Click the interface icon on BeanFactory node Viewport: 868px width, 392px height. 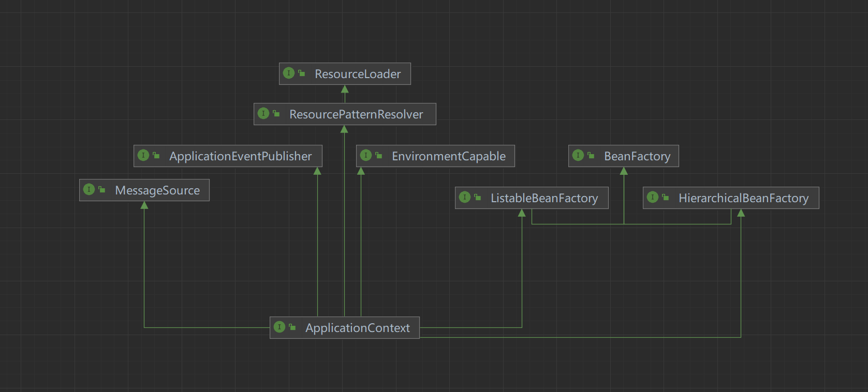click(578, 155)
